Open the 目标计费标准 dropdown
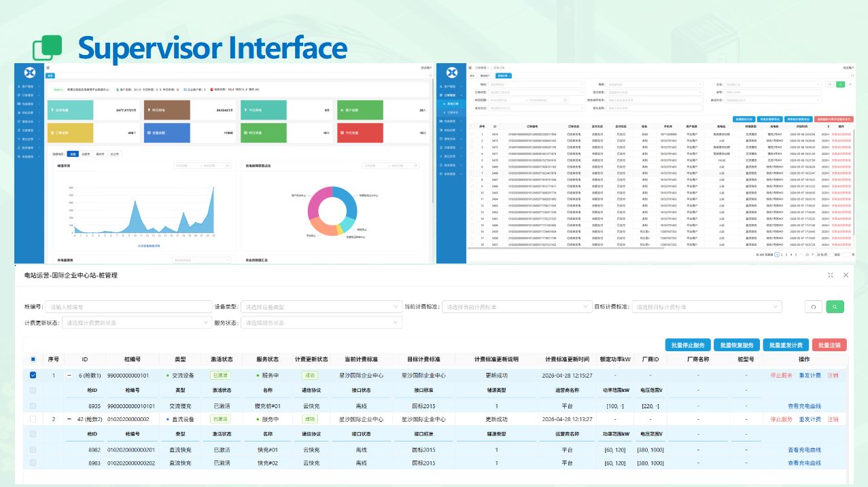This screenshot has width=868, height=487. 707,307
